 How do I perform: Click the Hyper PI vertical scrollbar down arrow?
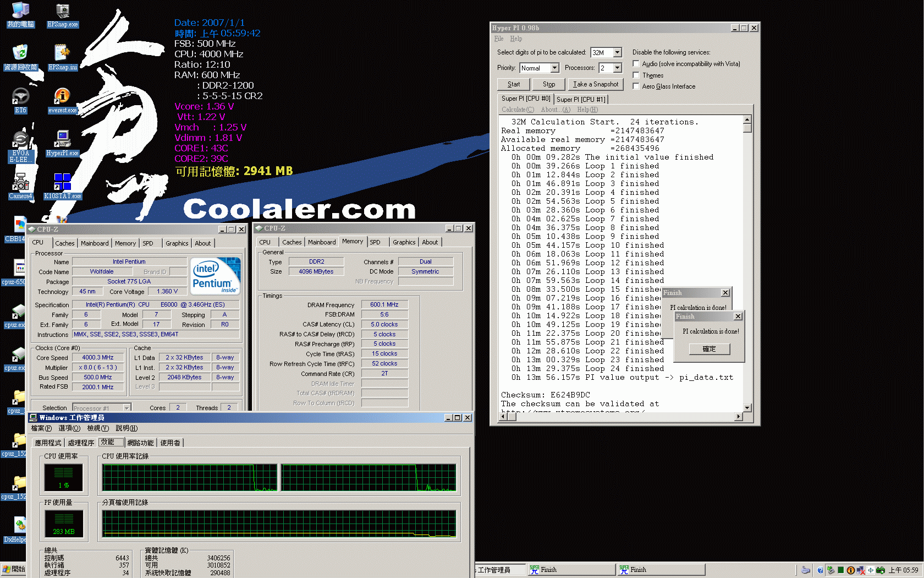click(747, 408)
